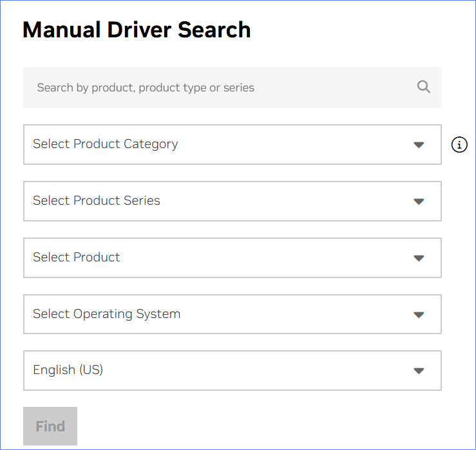Image resolution: width=476 pixels, height=450 pixels.
Task: Click the Select Product arrow icon
Action: click(419, 258)
